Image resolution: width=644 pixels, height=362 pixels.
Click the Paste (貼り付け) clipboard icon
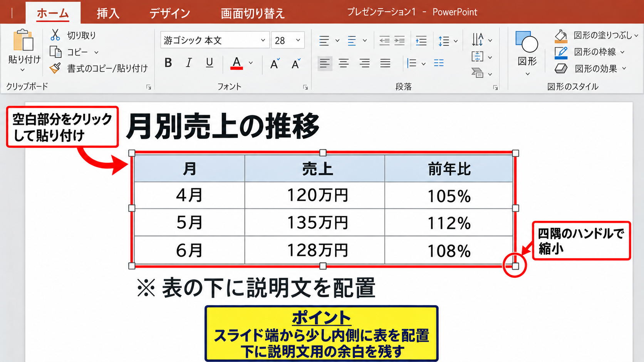(23, 40)
